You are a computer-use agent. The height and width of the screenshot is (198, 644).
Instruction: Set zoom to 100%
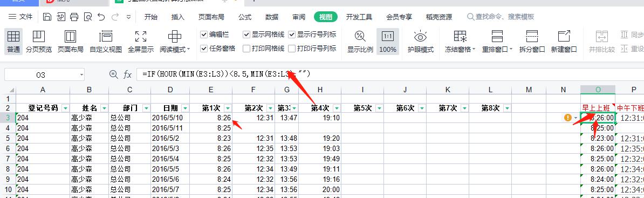388,42
